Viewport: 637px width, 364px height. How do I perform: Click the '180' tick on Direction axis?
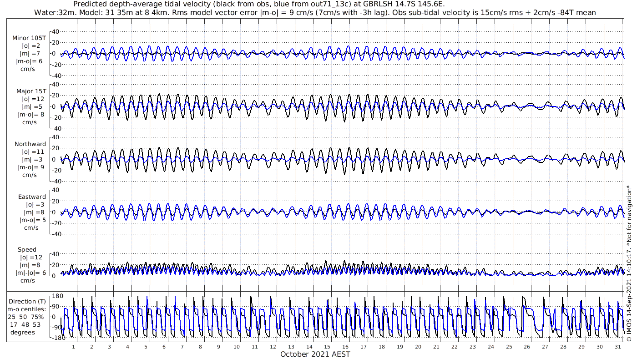point(57,296)
